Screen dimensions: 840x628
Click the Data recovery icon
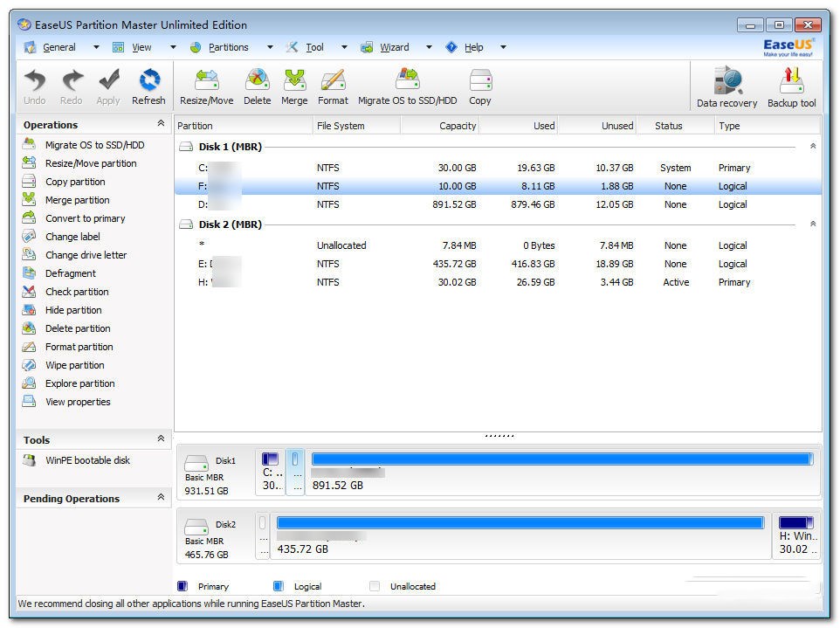726,87
